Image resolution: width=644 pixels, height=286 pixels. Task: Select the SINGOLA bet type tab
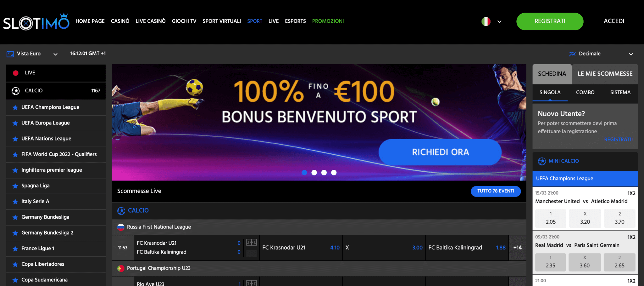(550, 93)
